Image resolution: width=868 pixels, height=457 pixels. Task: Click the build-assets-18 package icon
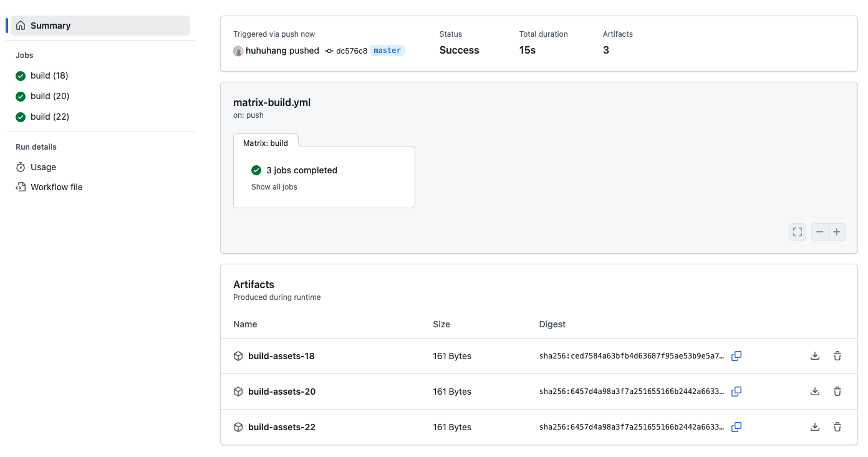coord(238,355)
